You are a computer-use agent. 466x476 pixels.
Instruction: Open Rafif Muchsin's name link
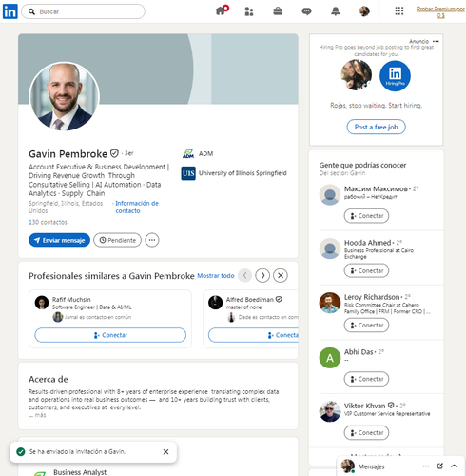coord(71,300)
